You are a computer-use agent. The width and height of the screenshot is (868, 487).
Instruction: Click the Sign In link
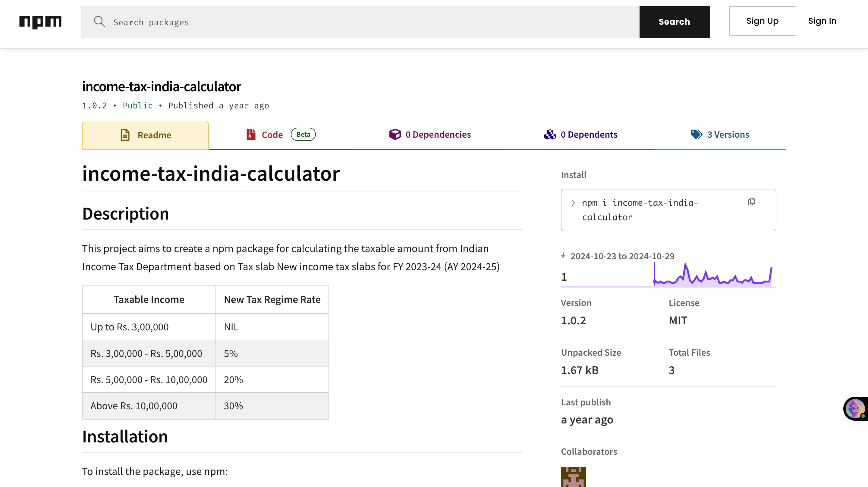822,21
